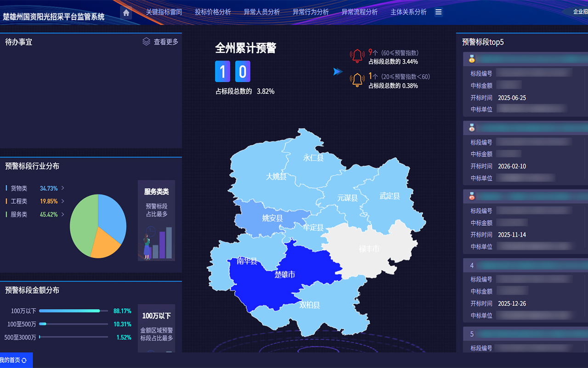This screenshot has width=588, height=368.
Task: Click the bronze medal icon on third top5 card
Action: coord(472,196)
